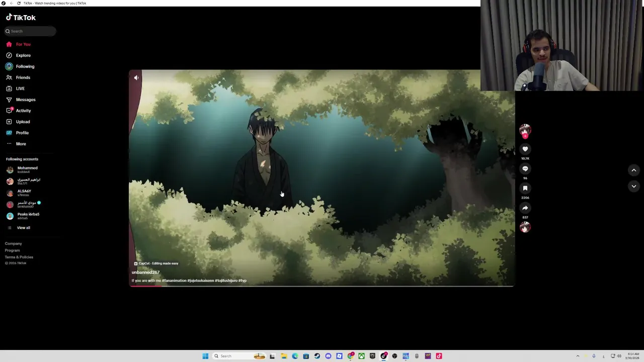Open Microsoft Edge from the taskbar
Image resolution: width=644 pixels, height=362 pixels.
[x=295, y=356]
